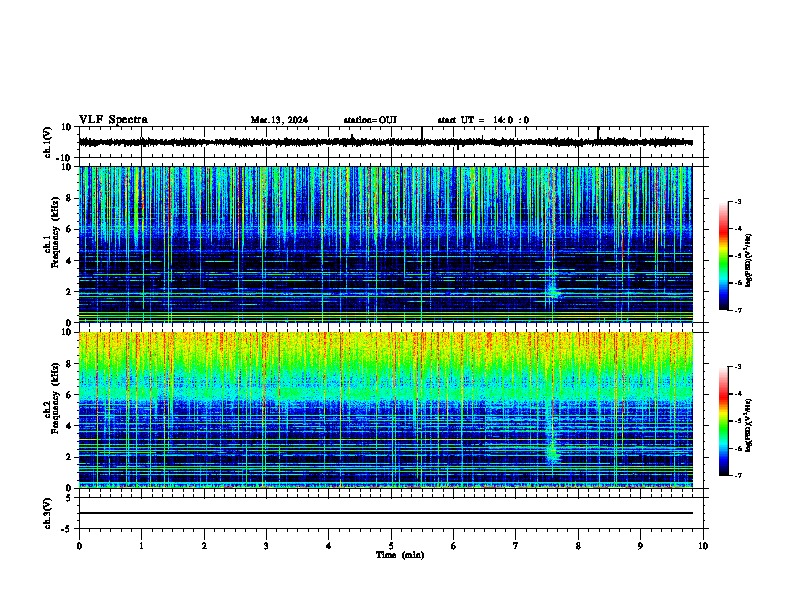Screen dimensions: 792x612
Task: Click the 'Time (min)' axis title
Action: coord(400,555)
